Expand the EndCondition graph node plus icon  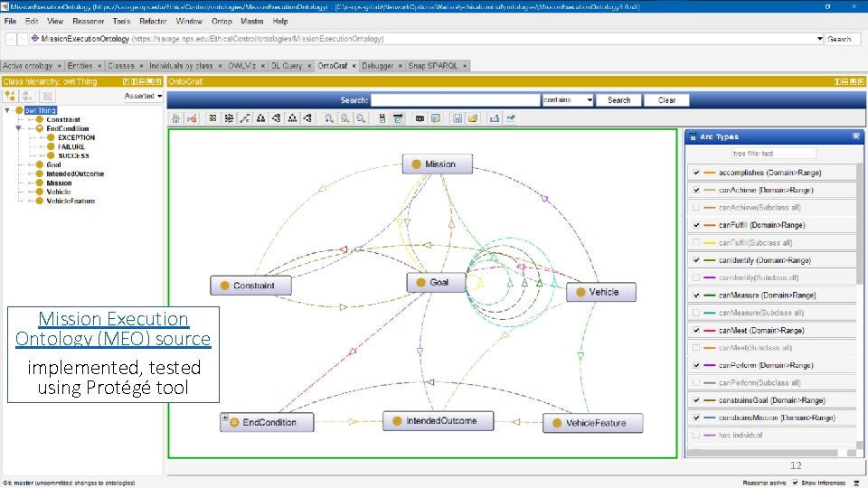(225, 418)
